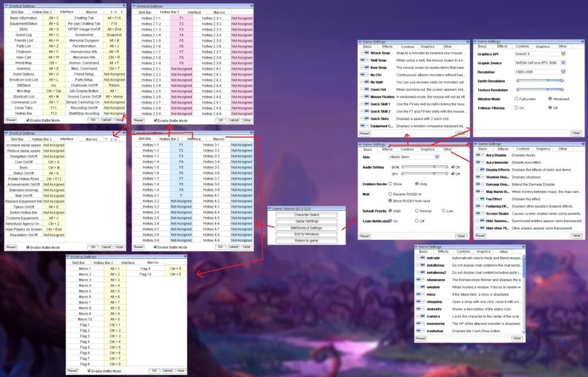Viewport: 588px width, 377px height.
Task: Toggle the Zoom Out control switch
Action: tap(363, 90)
